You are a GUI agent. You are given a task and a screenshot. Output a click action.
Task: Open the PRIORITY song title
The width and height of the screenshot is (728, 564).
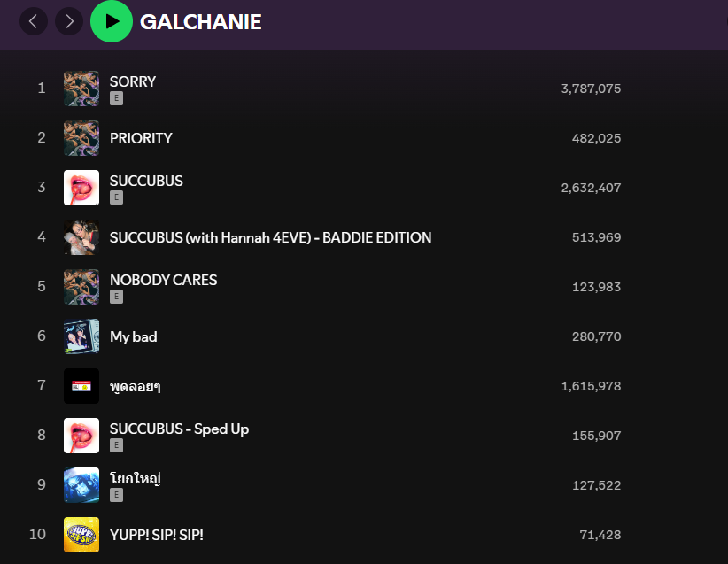tap(141, 138)
